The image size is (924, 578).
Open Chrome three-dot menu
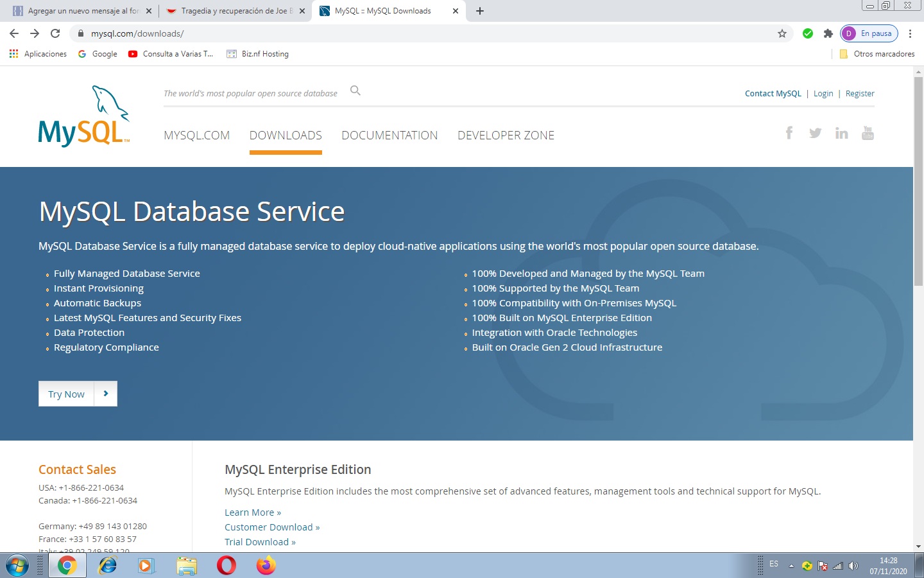click(910, 33)
